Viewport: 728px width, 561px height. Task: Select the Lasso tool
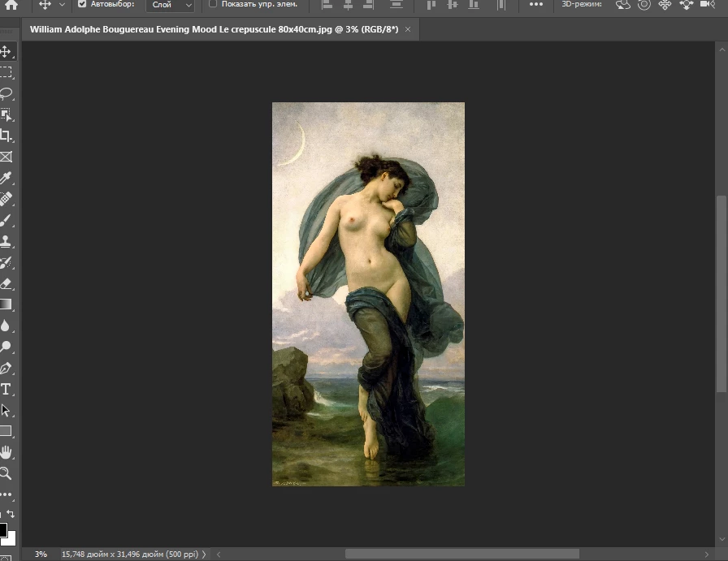[x=6, y=93]
